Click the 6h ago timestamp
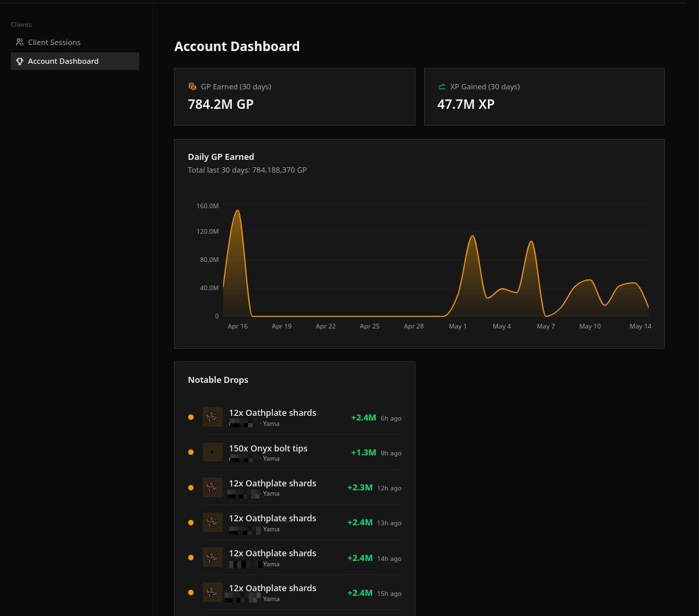The width and height of the screenshot is (699, 616). coord(391,419)
